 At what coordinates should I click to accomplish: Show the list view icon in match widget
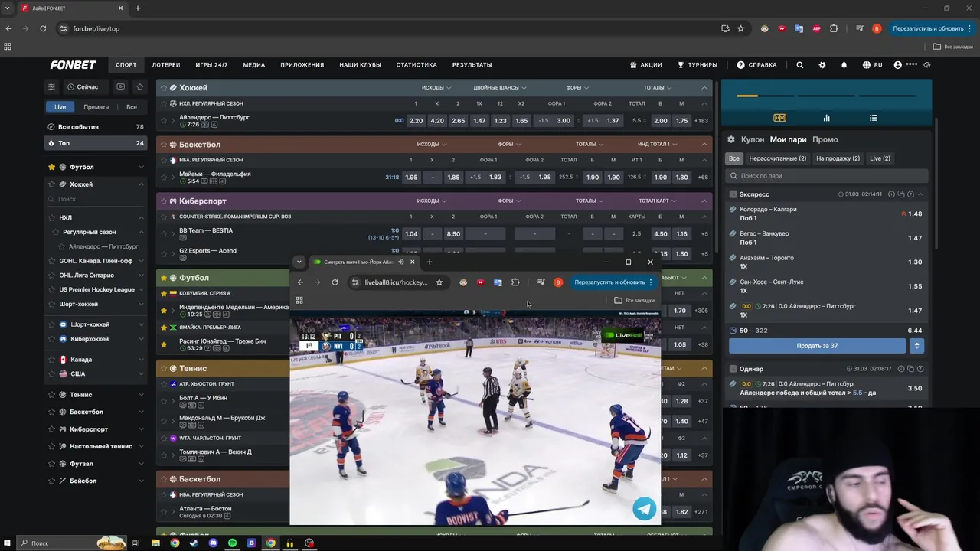[873, 118]
